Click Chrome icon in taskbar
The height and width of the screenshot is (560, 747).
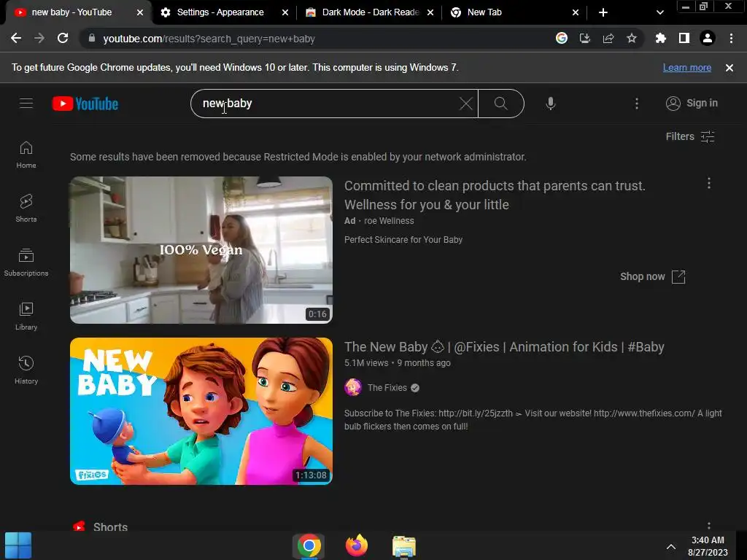click(x=309, y=545)
